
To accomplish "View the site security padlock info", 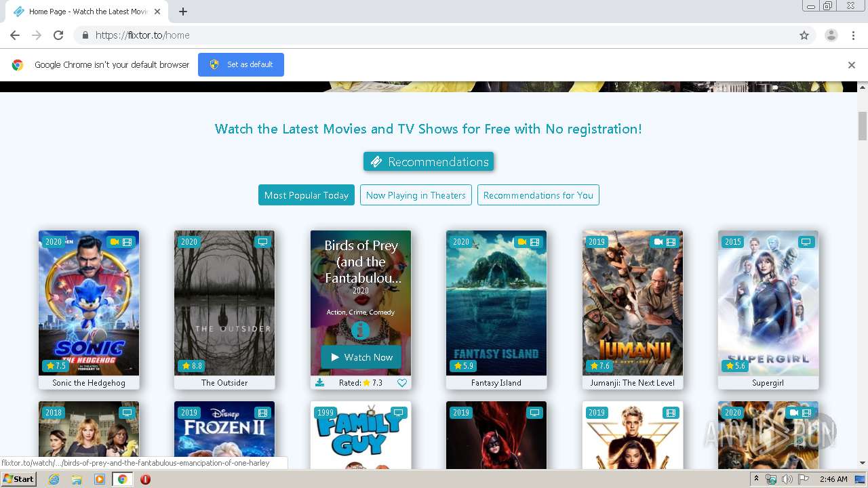I will [x=85, y=35].
